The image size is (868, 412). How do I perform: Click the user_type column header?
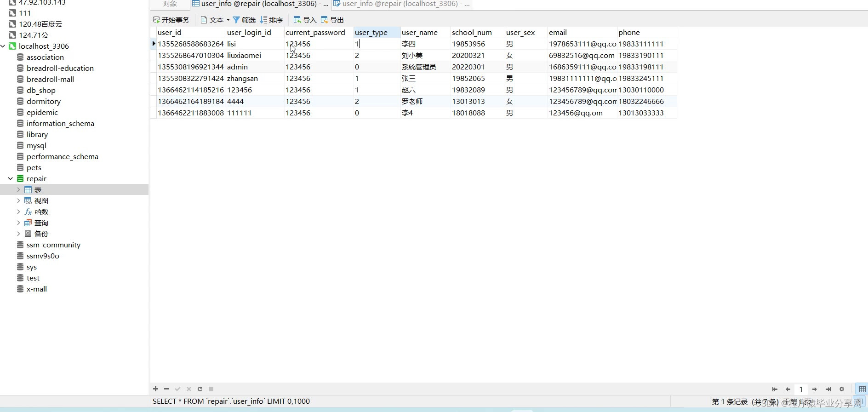pyautogui.click(x=377, y=32)
